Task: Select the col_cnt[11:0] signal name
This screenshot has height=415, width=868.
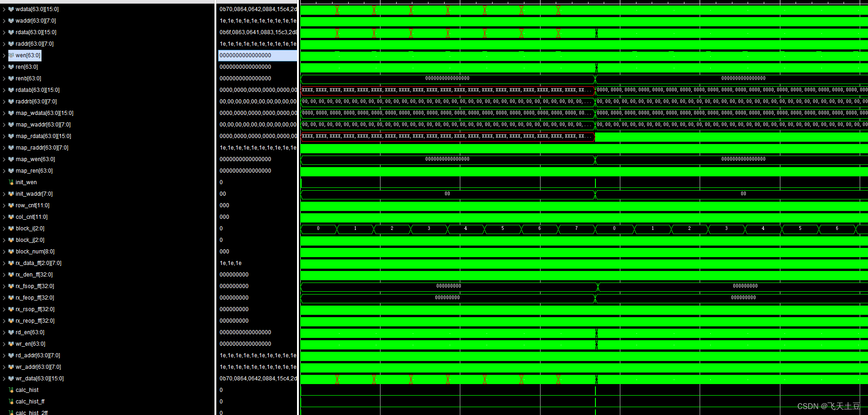Action: (x=31, y=217)
